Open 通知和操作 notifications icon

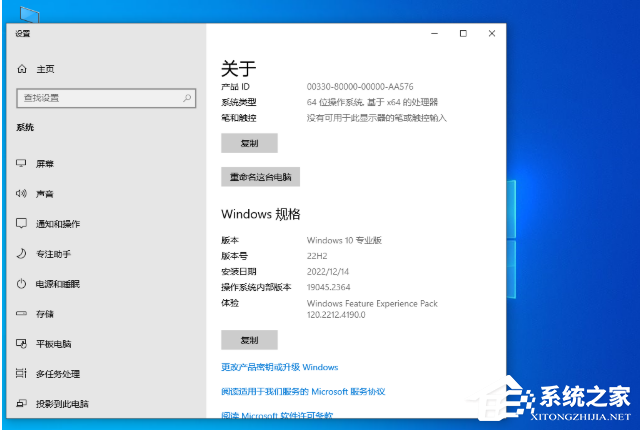pos(21,223)
